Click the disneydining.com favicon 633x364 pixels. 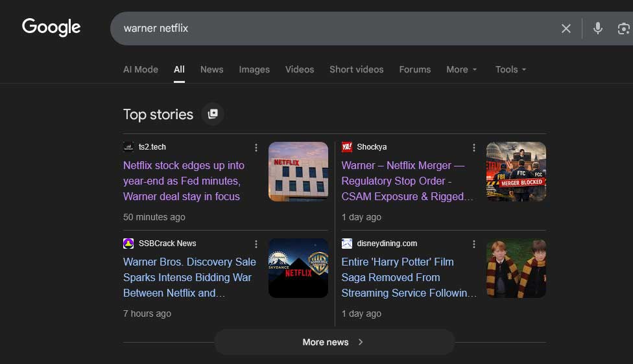tap(347, 244)
